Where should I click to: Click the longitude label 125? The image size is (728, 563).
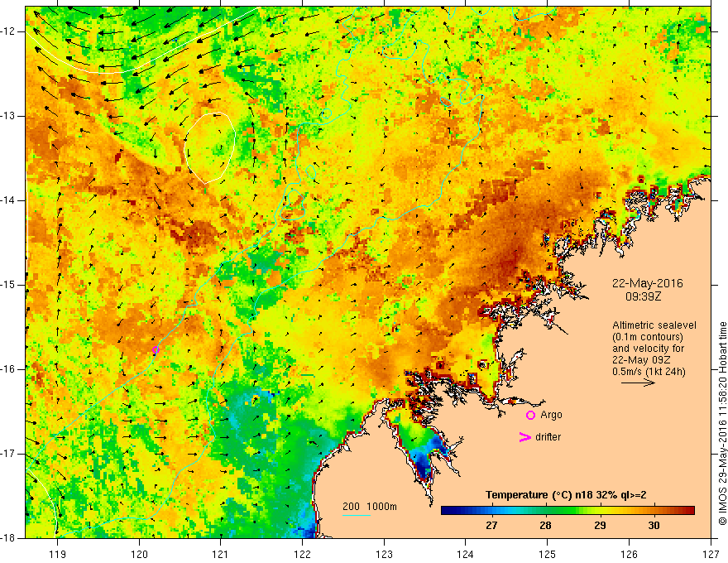(x=547, y=554)
